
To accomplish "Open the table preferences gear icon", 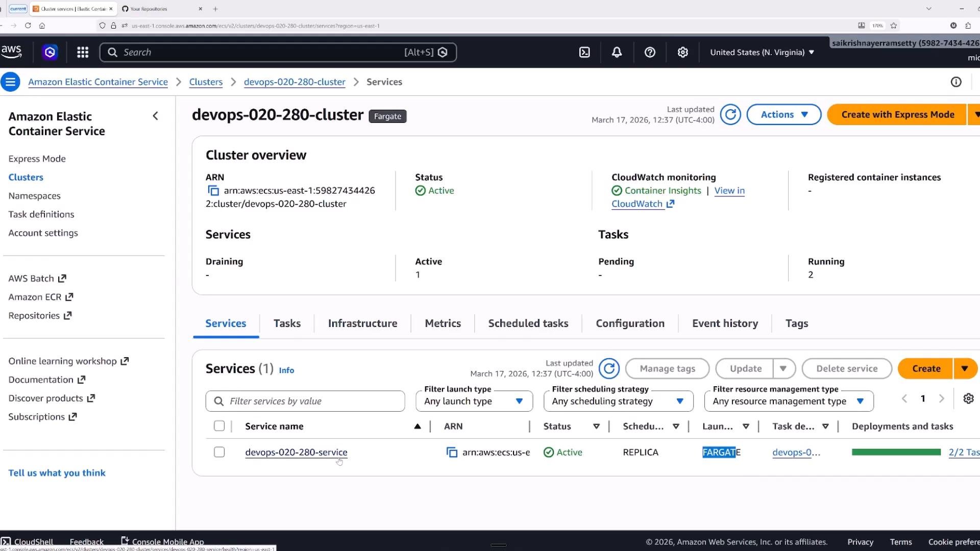I will pos(968,398).
